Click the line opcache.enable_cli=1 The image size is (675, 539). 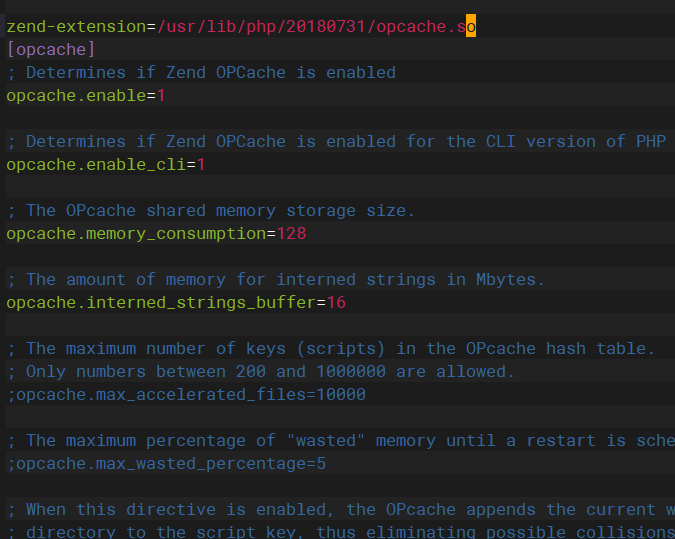(x=105, y=164)
